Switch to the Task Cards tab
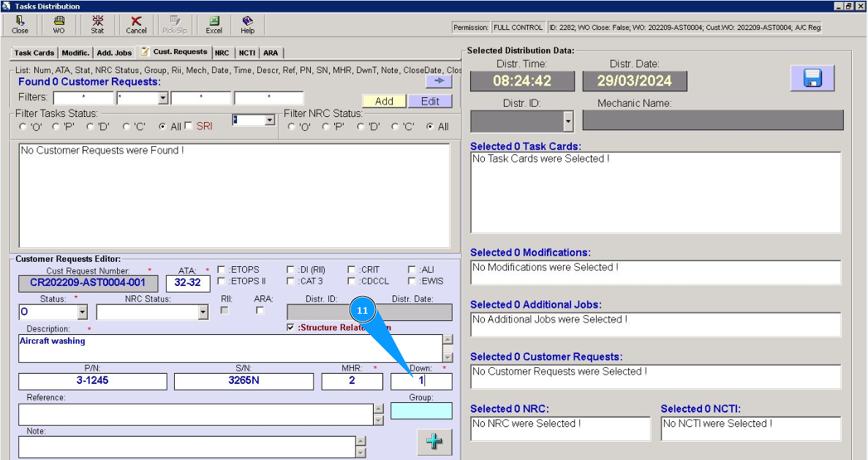 coord(34,53)
